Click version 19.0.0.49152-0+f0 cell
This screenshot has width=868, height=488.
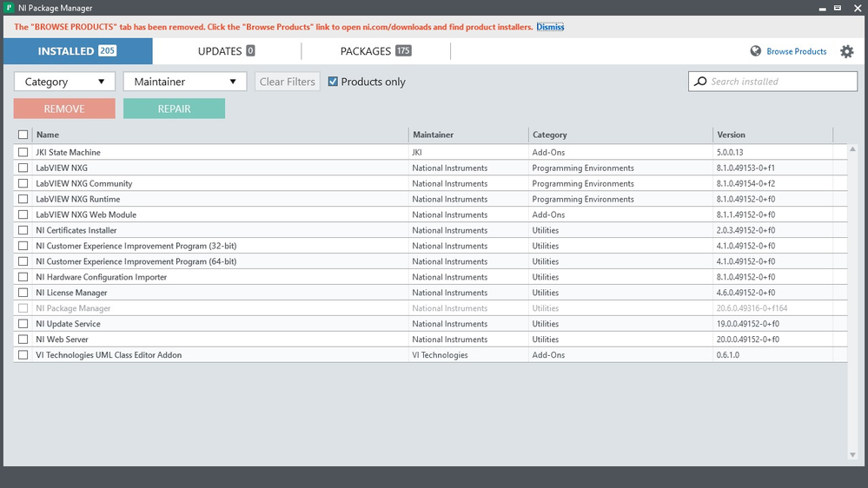pyautogui.click(x=748, y=324)
